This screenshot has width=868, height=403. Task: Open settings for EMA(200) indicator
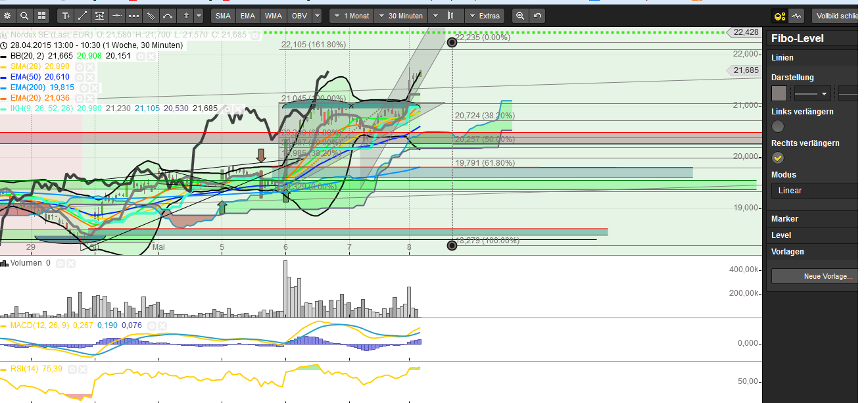point(84,87)
